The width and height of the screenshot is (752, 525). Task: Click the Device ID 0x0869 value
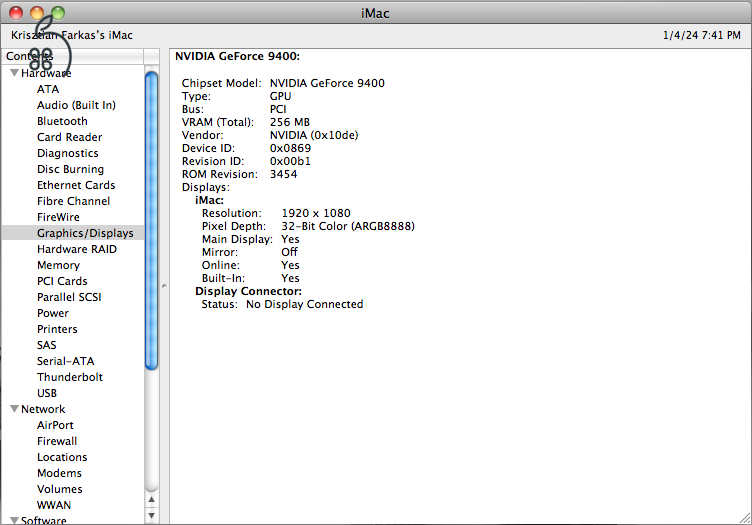click(290, 148)
